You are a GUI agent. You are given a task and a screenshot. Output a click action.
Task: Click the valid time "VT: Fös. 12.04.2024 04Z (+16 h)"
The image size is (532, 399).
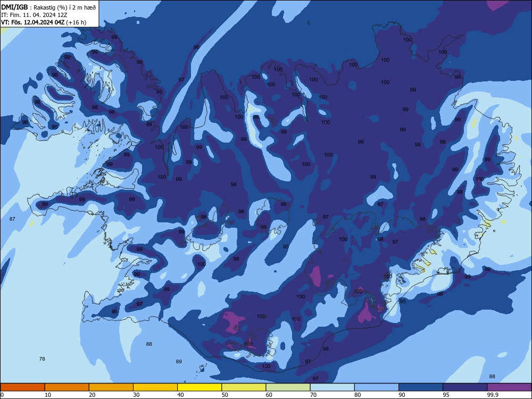pos(44,22)
